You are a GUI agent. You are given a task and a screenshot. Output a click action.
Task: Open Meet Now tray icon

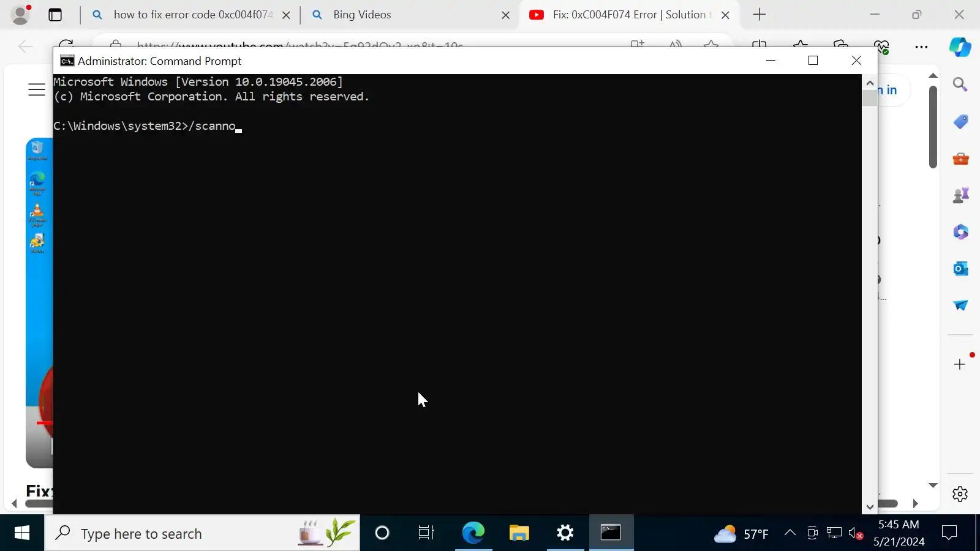[812, 533]
